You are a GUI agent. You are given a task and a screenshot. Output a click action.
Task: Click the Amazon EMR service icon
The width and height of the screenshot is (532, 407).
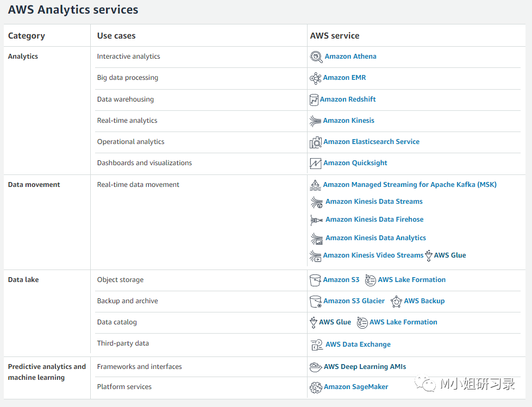coord(316,78)
